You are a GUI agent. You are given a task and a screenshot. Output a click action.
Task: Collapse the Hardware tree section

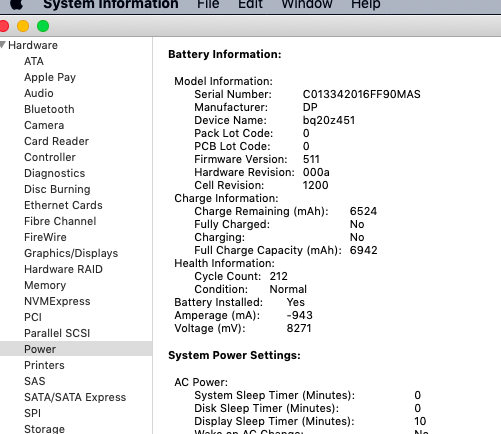pos(3,44)
